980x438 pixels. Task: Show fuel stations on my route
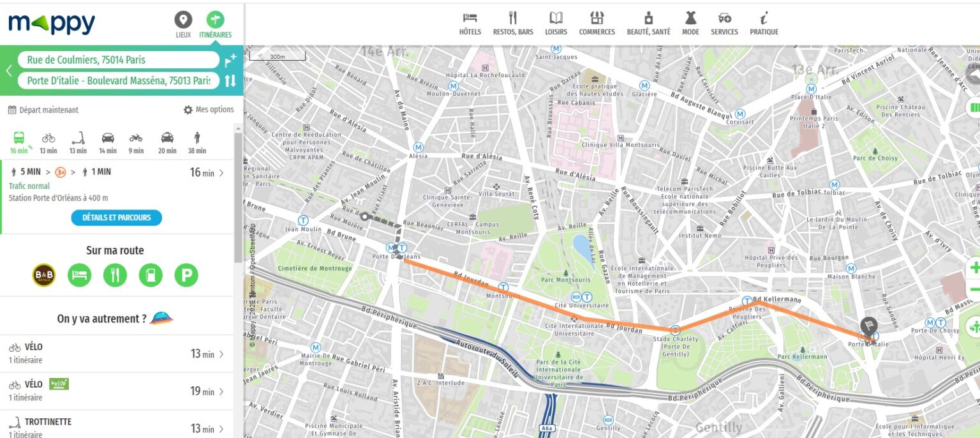(151, 275)
